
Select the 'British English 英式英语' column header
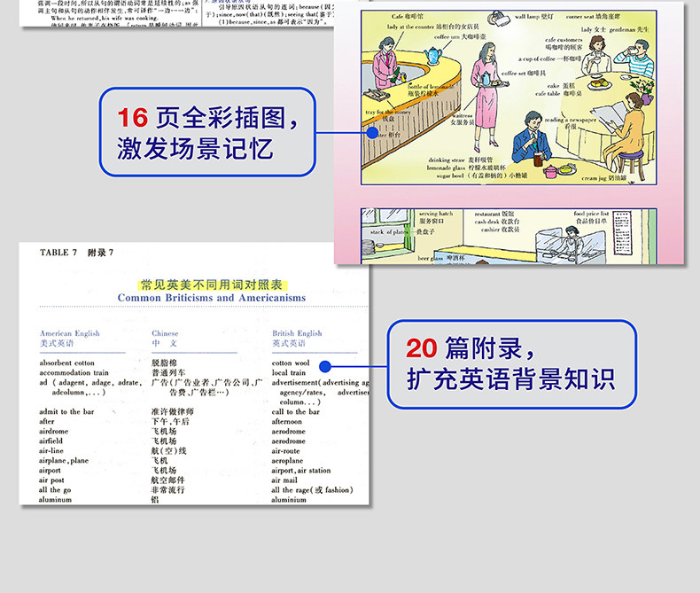tap(297, 338)
